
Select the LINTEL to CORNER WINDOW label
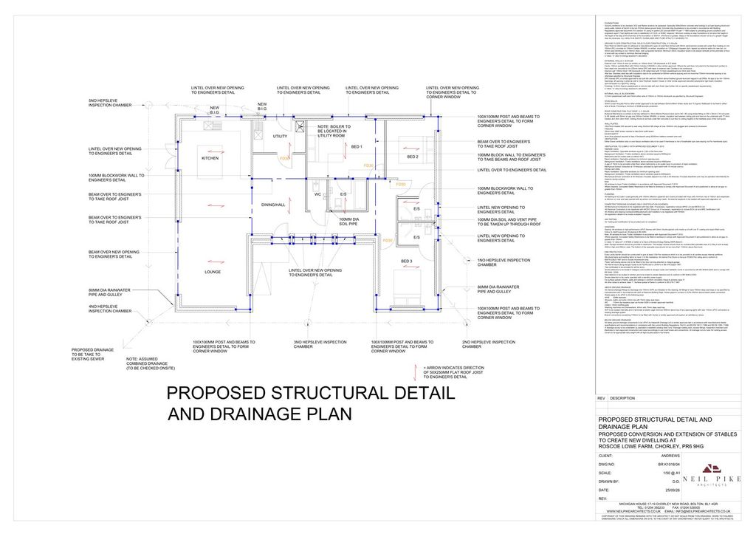453,92
